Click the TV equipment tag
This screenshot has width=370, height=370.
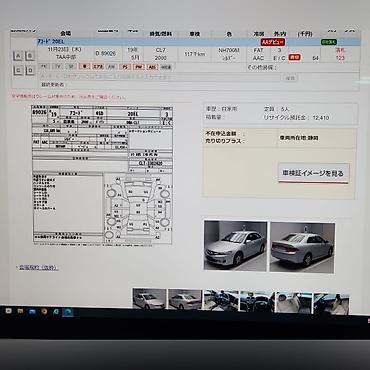click(x=58, y=66)
